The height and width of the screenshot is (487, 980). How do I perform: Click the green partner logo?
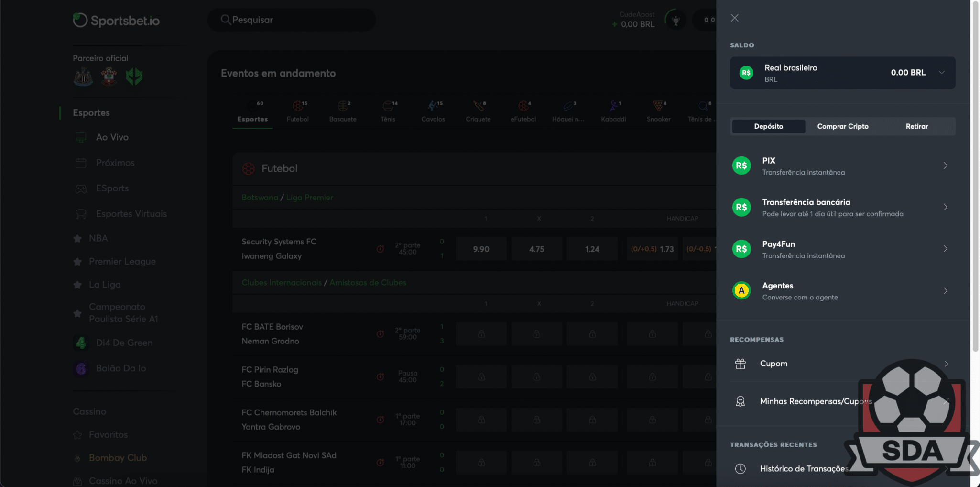pyautogui.click(x=134, y=77)
